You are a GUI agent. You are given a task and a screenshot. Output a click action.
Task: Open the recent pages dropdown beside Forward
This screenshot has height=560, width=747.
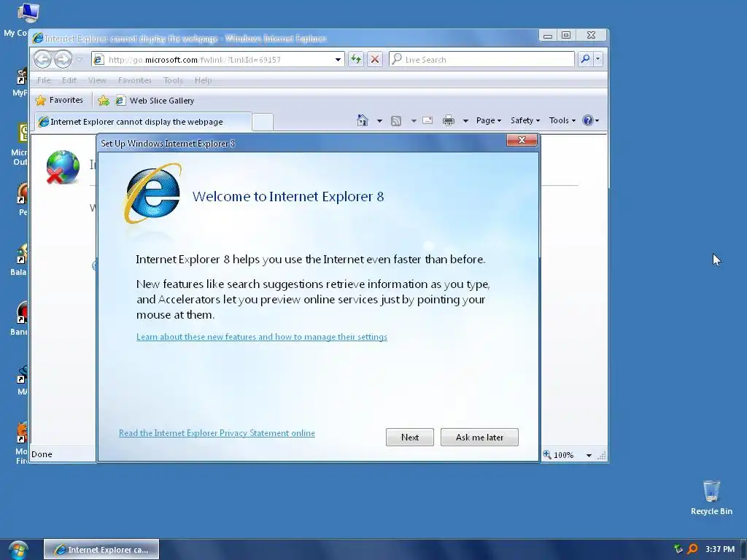coord(80,60)
